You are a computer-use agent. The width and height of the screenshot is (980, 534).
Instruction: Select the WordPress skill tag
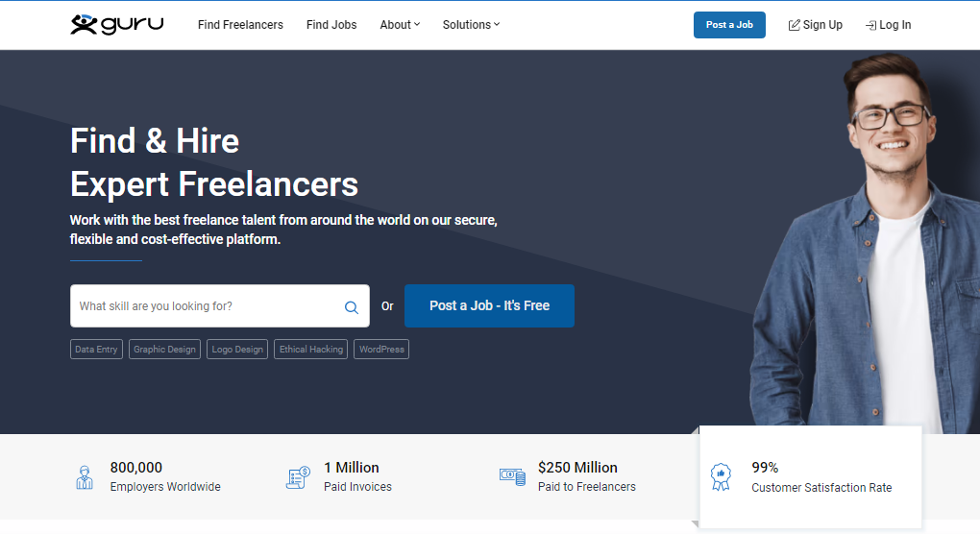click(381, 350)
